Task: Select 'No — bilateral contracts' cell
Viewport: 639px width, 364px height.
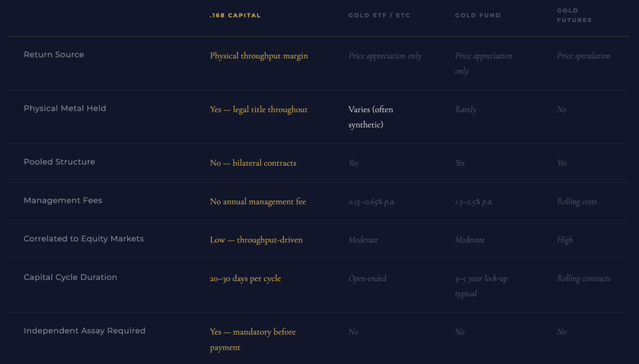Action: (x=253, y=163)
